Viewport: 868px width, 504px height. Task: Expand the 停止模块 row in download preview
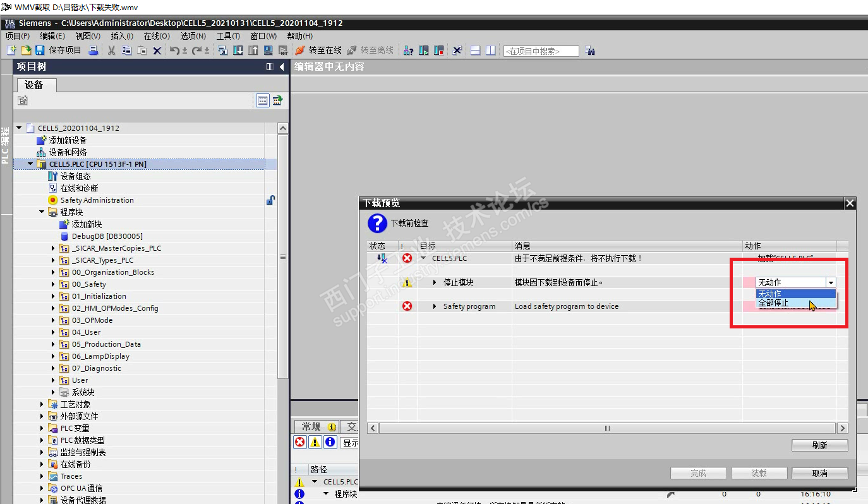click(x=435, y=282)
